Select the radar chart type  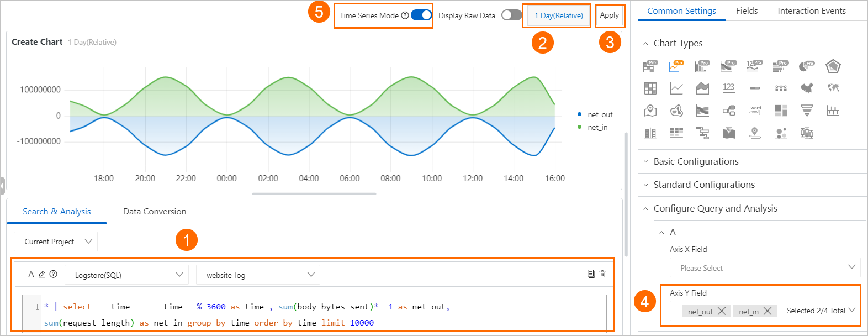[x=833, y=67]
